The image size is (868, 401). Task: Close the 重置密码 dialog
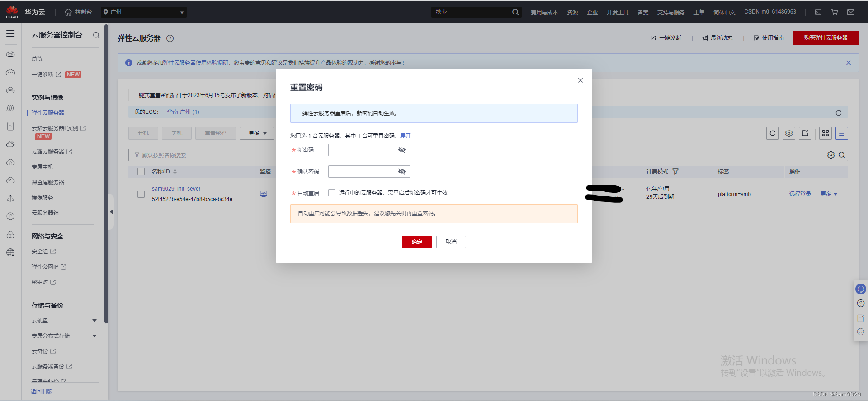pos(580,80)
